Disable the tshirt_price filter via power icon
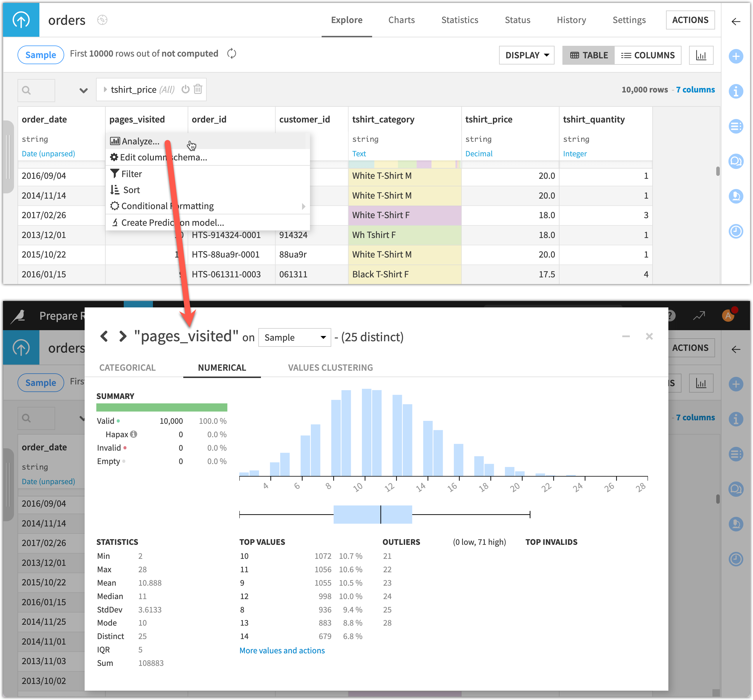This screenshot has height=700, width=753. [185, 89]
